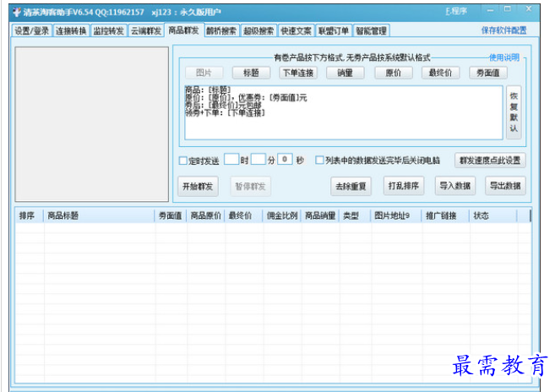The width and height of the screenshot is (555, 392).
Task: Open the 超级搜索 tab
Action: click(x=258, y=30)
